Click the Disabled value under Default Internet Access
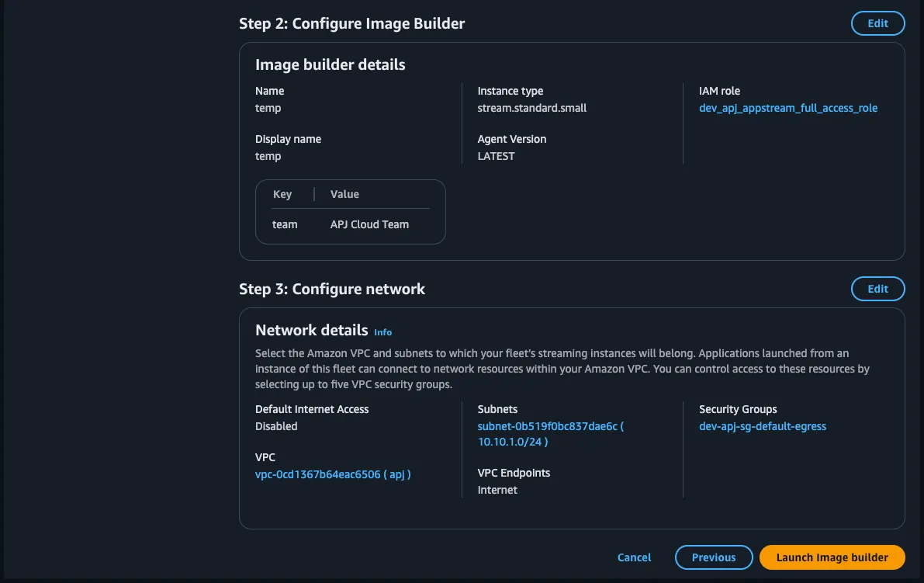 click(x=276, y=426)
